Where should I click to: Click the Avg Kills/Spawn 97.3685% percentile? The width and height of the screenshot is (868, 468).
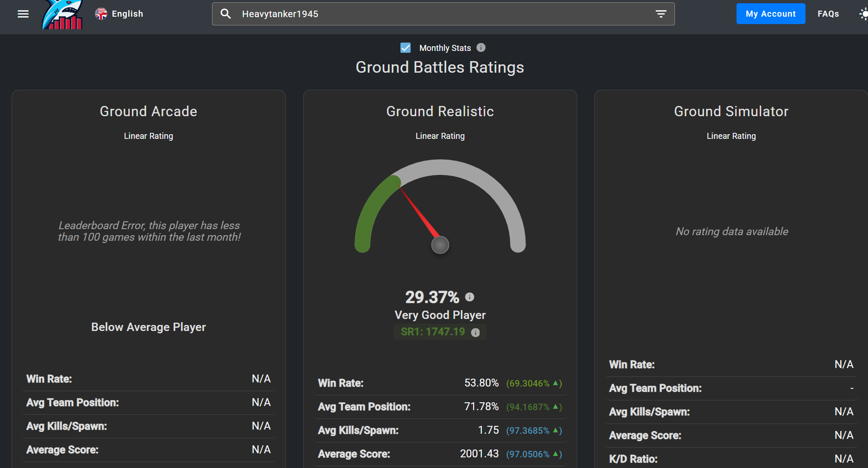click(533, 431)
